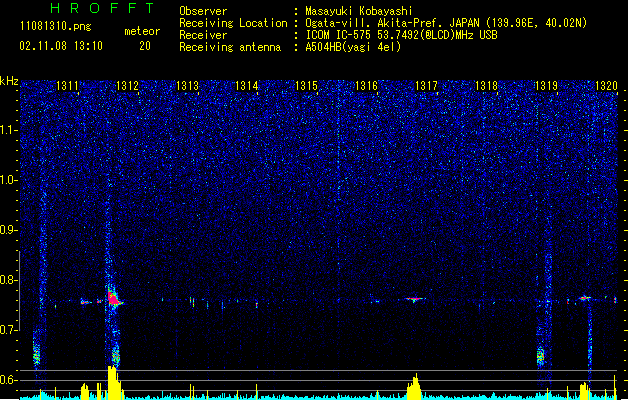Click the 0.6 kHz axis label
The height and width of the screenshot is (400, 629).
(x=8, y=380)
